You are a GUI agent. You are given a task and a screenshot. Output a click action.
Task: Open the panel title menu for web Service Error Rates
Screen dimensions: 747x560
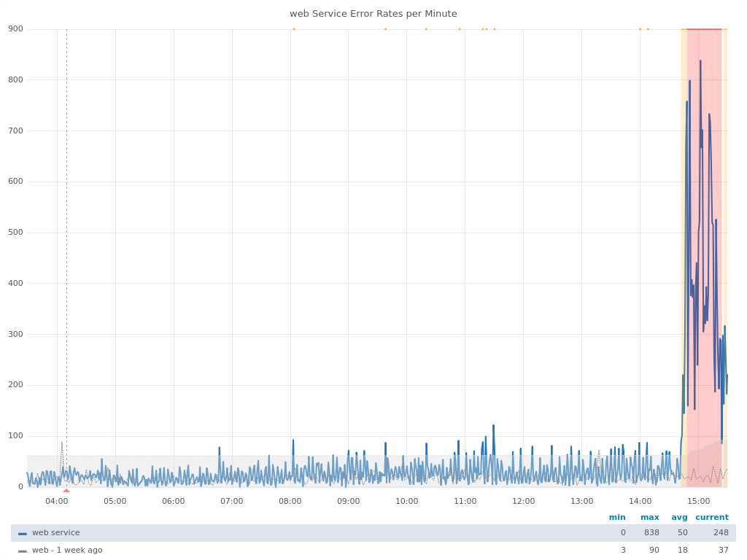(373, 13)
